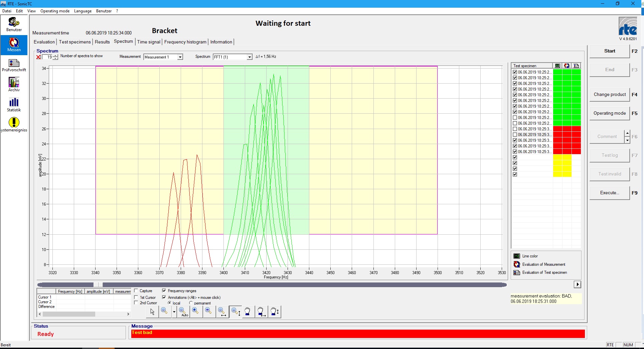Click the Change product button
Image resolution: width=644 pixels, height=349 pixels.
pyautogui.click(x=609, y=94)
